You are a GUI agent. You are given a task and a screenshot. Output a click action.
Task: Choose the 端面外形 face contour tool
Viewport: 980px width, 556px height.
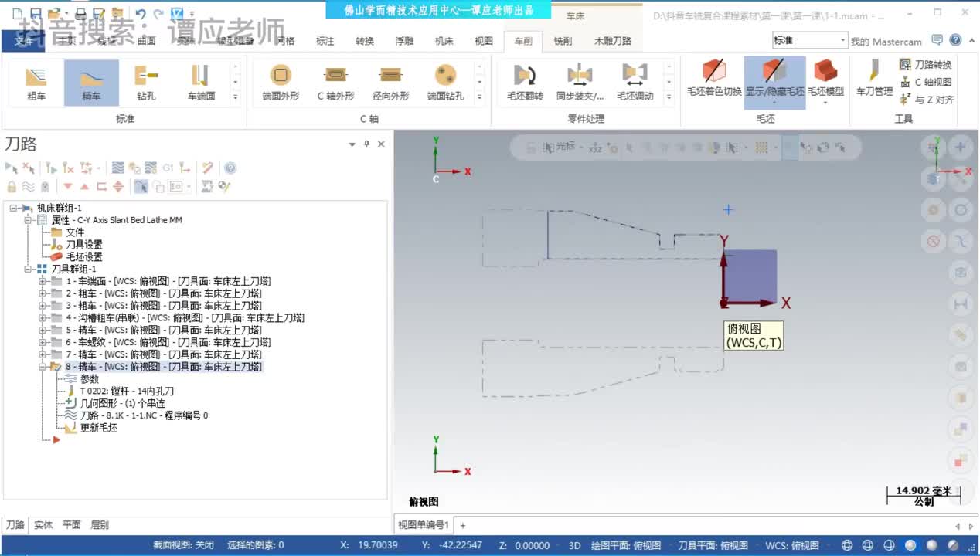click(x=281, y=83)
